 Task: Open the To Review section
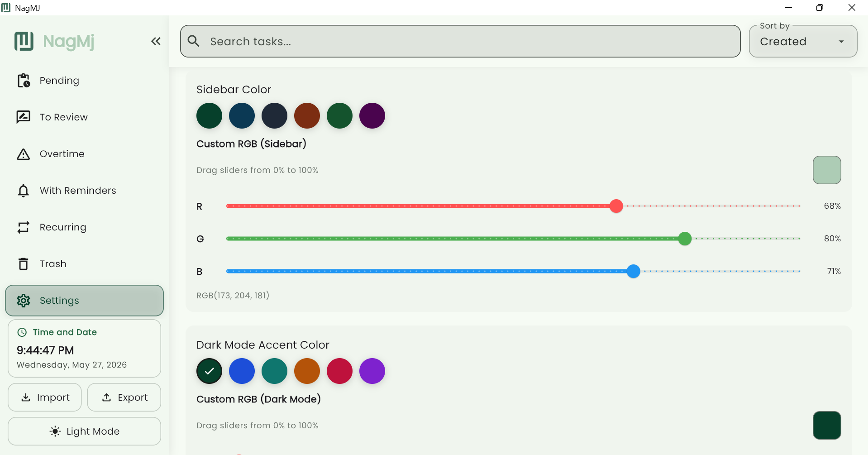(x=84, y=117)
